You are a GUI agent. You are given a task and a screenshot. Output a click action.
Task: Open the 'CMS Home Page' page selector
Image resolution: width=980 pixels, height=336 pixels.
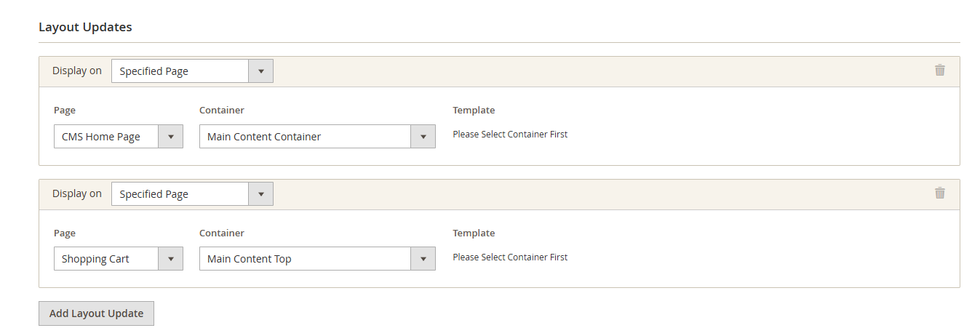click(119, 137)
